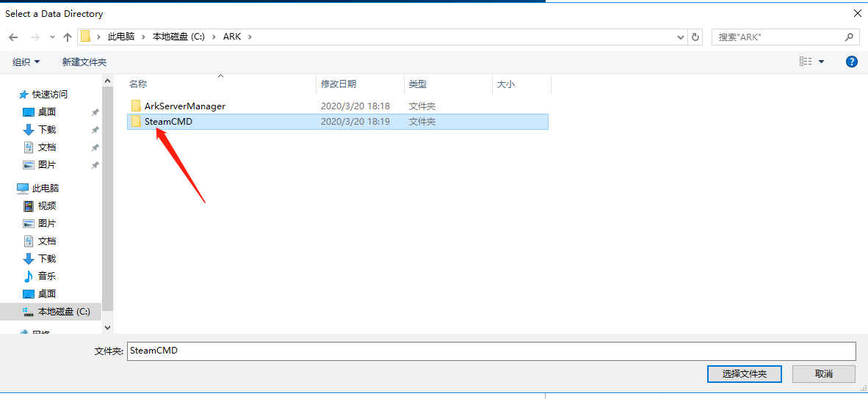
Task: Open view options dropdown arrow
Action: (822, 62)
